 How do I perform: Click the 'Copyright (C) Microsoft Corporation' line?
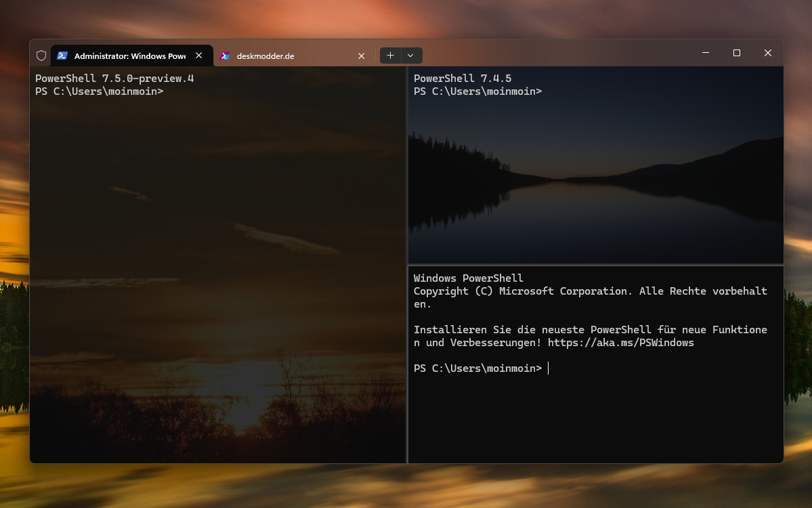click(x=591, y=291)
